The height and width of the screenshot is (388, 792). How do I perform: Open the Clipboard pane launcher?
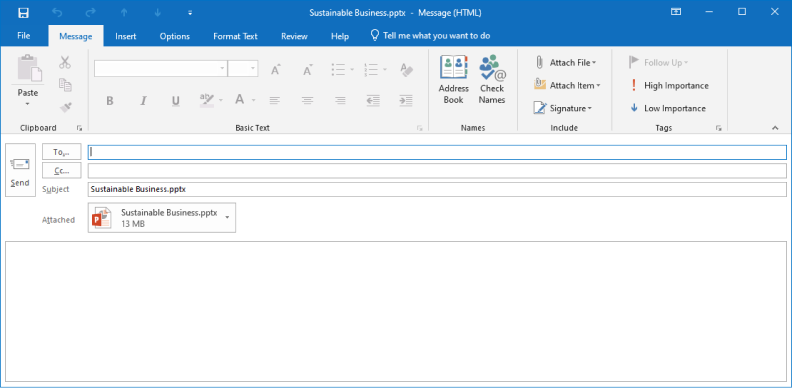79,128
